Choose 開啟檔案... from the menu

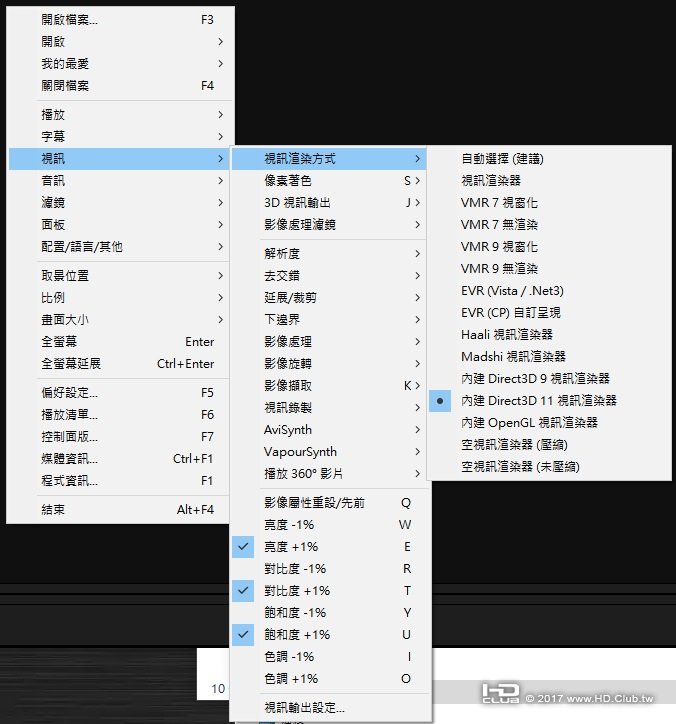click(119, 20)
